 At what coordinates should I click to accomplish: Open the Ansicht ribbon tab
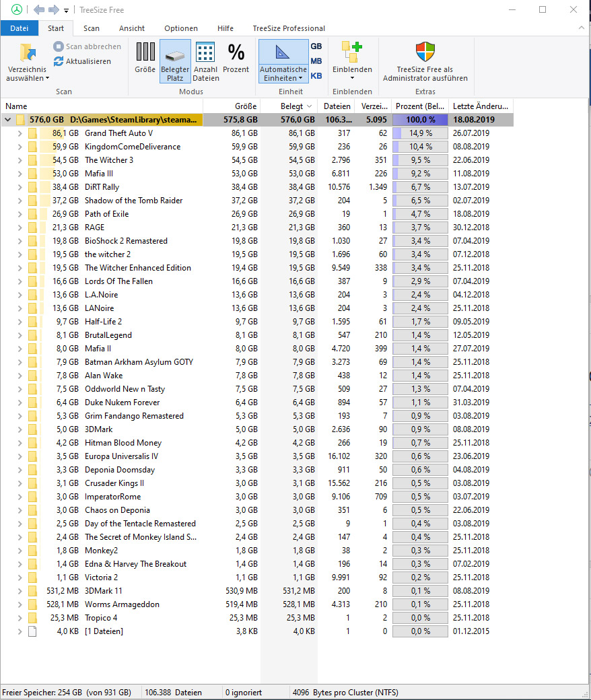click(132, 28)
